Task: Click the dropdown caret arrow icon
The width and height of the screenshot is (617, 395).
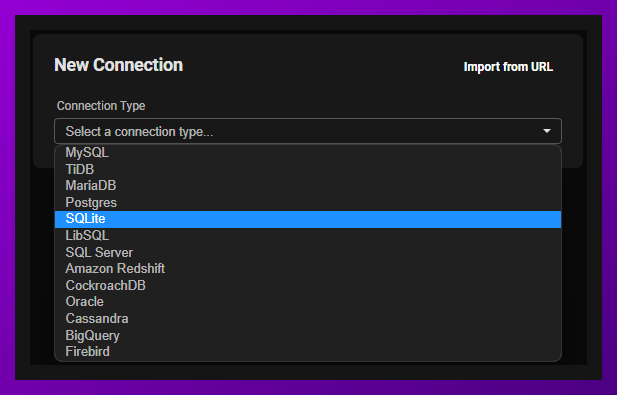Action: click(x=547, y=131)
